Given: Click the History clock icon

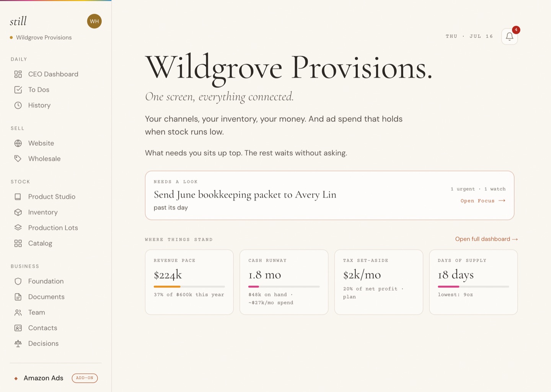Looking at the screenshot, I should tap(18, 105).
